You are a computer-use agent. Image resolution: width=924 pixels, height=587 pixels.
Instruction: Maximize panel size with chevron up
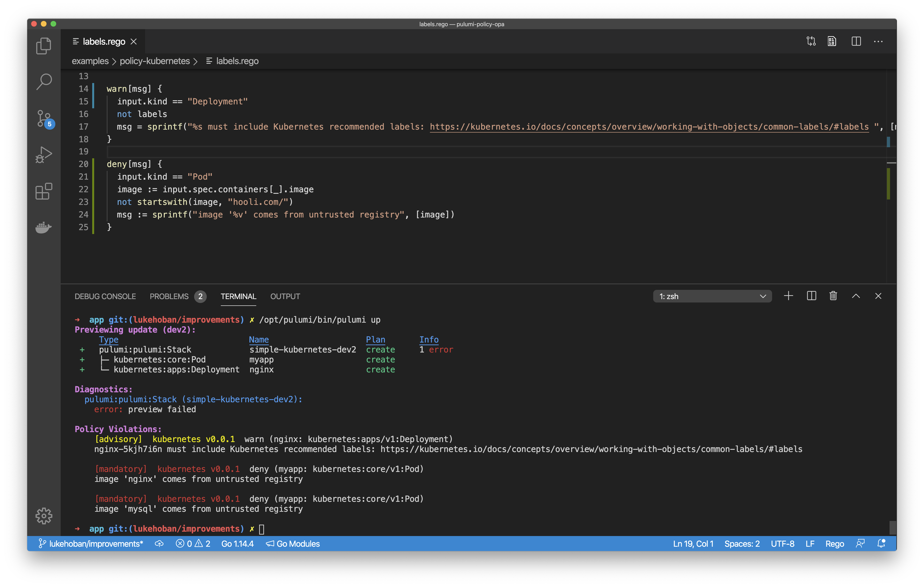[856, 296]
